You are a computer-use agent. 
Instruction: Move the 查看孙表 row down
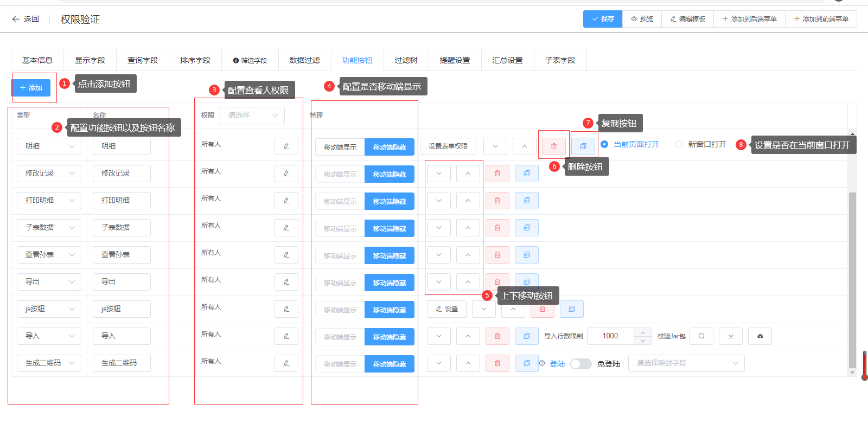[x=439, y=255]
